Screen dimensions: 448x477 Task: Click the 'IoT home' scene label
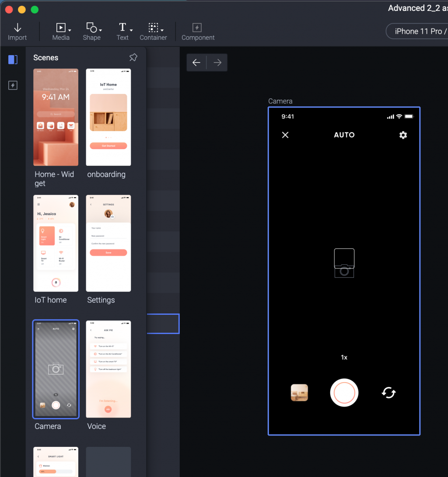(x=50, y=300)
